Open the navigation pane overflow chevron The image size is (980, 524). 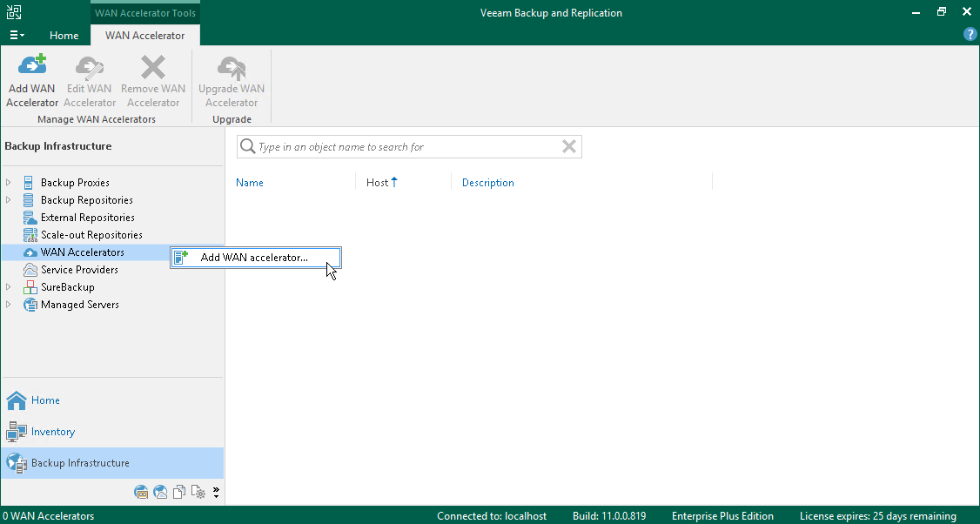(x=216, y=492)
